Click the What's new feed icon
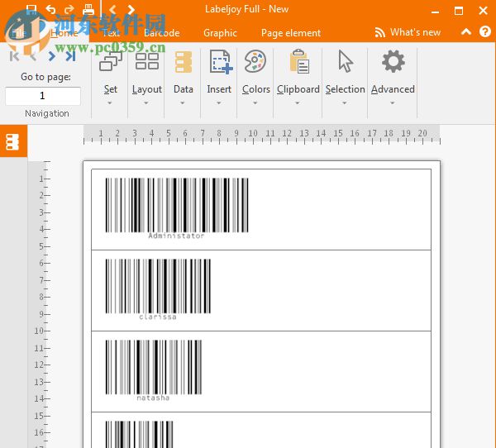496x448 pixels. (x=380, y=32)
